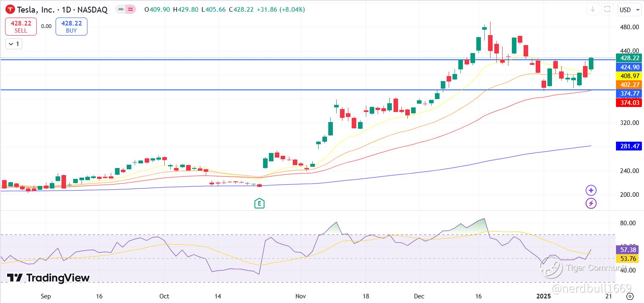This screenshot has width=644, height=303.
Task: Open the Tesla, Inc. symbol search title
Action: 62,9
